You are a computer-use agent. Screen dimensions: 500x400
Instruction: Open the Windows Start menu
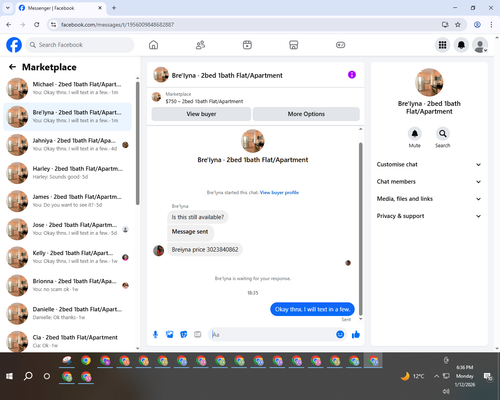coord(9,376)
